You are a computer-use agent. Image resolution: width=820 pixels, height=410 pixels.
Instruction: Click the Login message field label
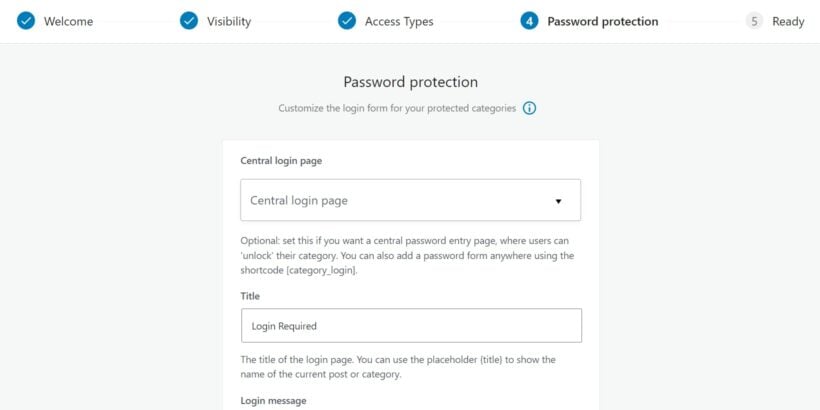point(274,401)
